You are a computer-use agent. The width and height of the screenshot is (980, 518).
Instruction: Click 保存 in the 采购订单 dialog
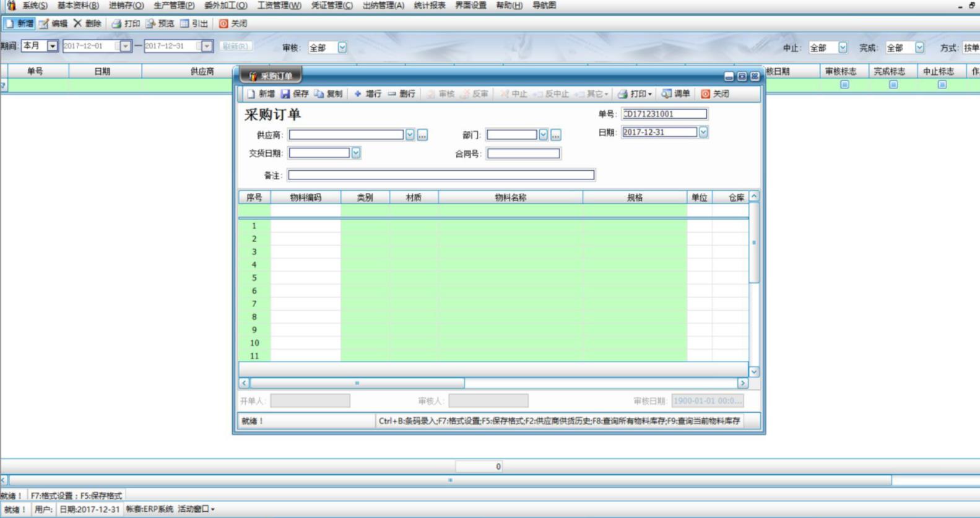(295, 94)
